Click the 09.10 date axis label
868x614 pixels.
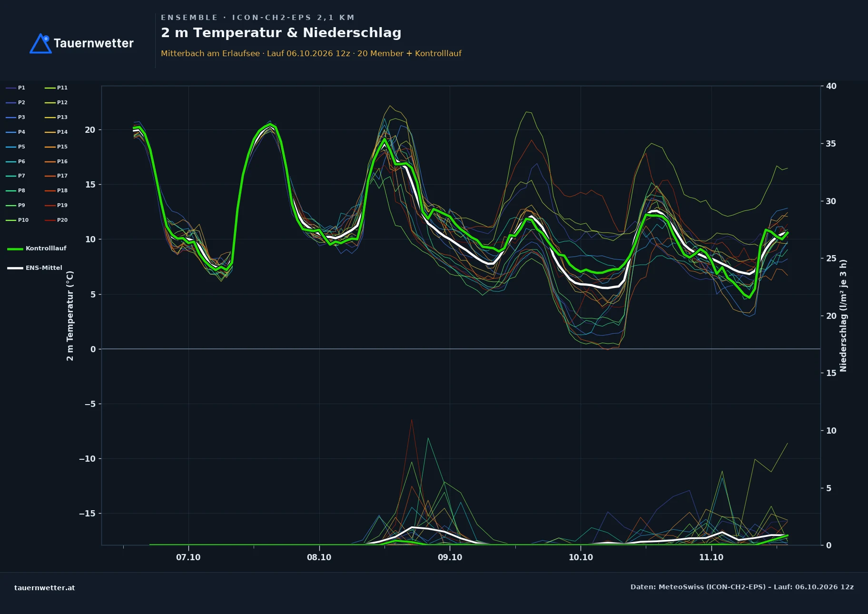click(450, 557)
